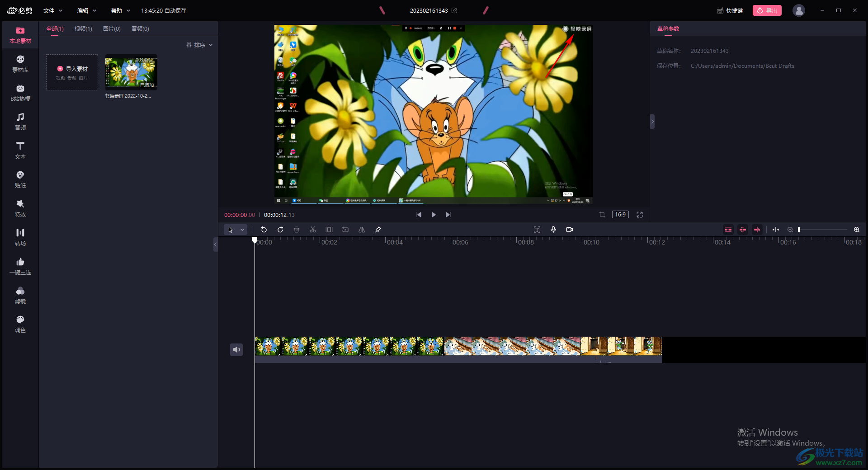Open the 滤镜 filters panel
The height and width of the screenshot is (470, 868).
pos(20,296)
